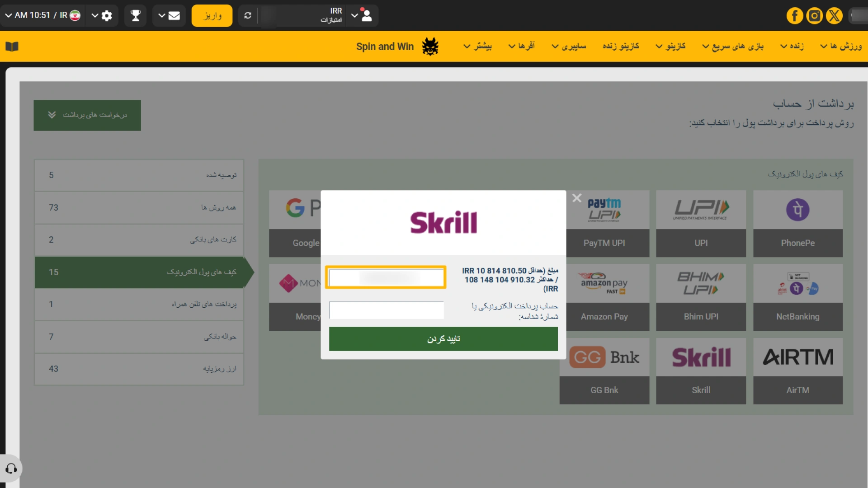868x488 pixels.
Task: Open Spin and Win promotion
Action: (x=385, y=47)
